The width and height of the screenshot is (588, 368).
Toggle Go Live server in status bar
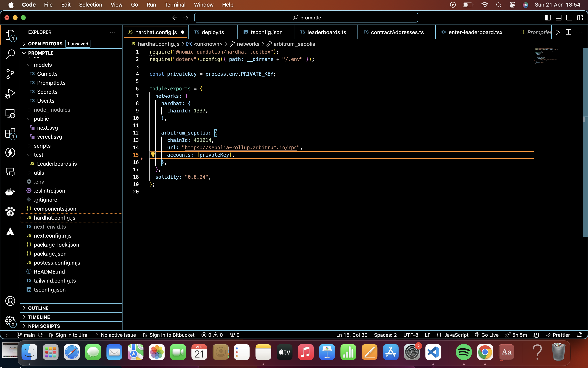[487, 335]
